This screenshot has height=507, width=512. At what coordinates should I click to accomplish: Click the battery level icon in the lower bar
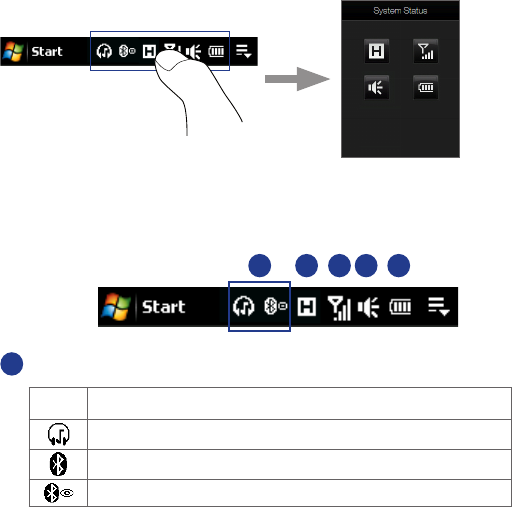click(400, 307)
